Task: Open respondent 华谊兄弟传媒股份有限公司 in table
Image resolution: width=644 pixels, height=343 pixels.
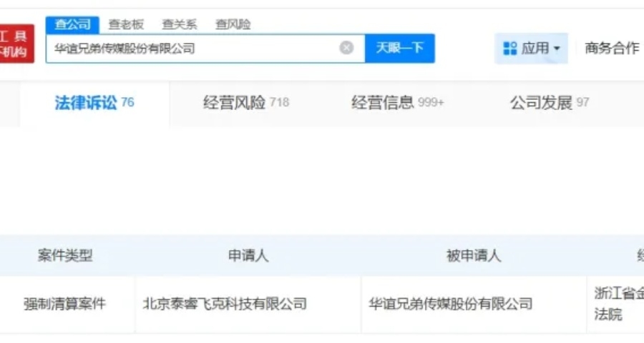Action: 451,304
